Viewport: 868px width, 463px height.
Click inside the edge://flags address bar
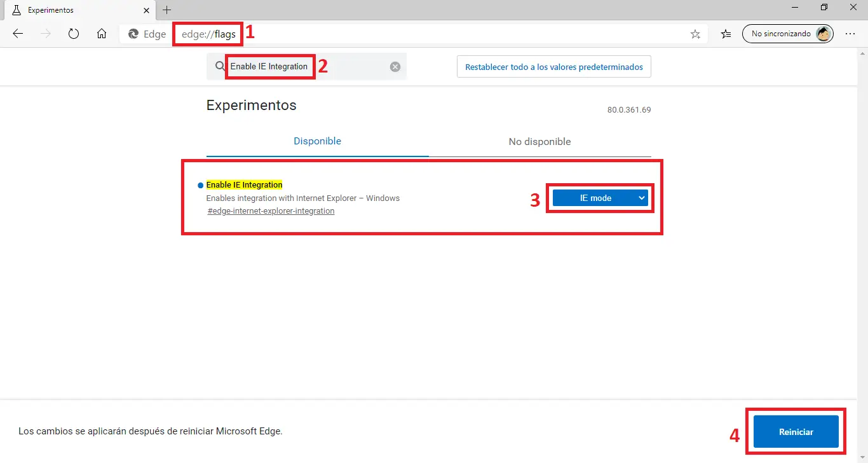tap(207, 34)
